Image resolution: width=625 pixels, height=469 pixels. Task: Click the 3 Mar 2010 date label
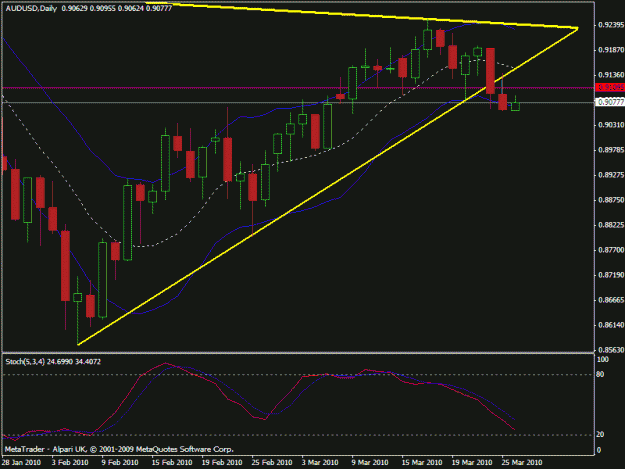click(x=320, y=463)
